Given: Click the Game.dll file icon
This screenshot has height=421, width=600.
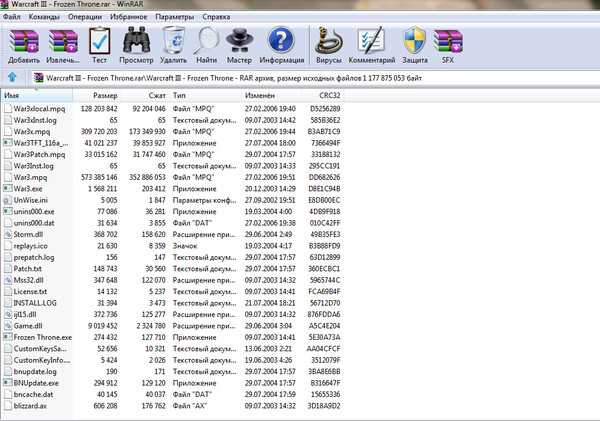Looking at the screenshot, I should [x=8, y=326].
